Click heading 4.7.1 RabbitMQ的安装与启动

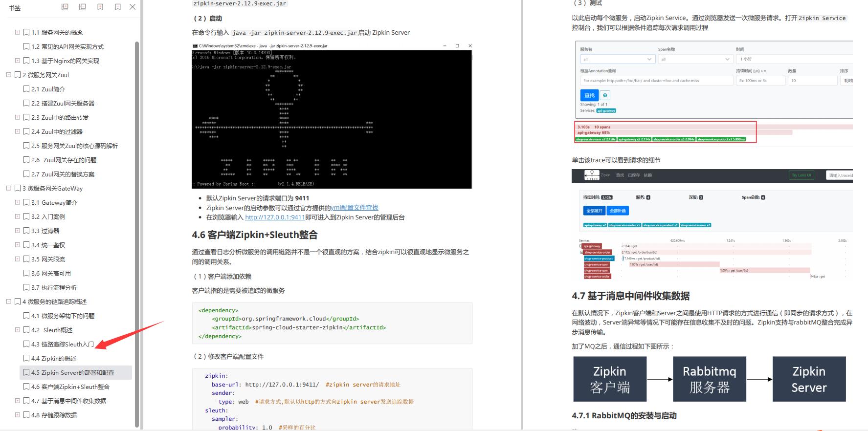pos(624,416)
